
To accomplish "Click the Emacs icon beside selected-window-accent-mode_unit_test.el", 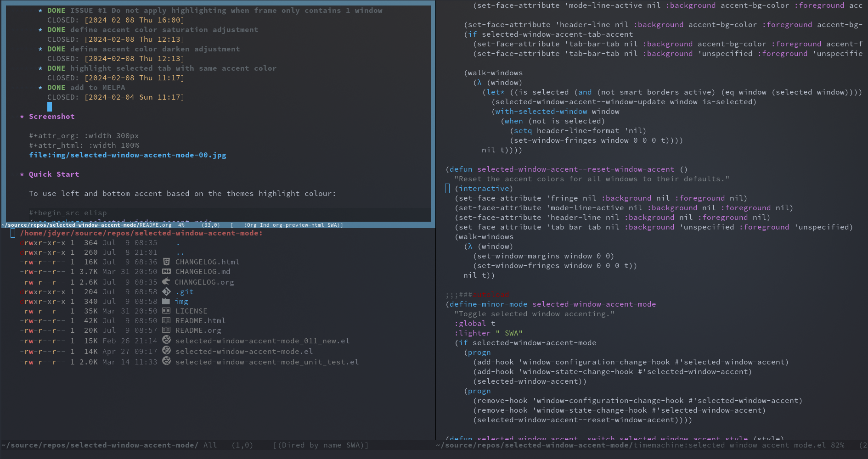I will click(x=166, y=361).
